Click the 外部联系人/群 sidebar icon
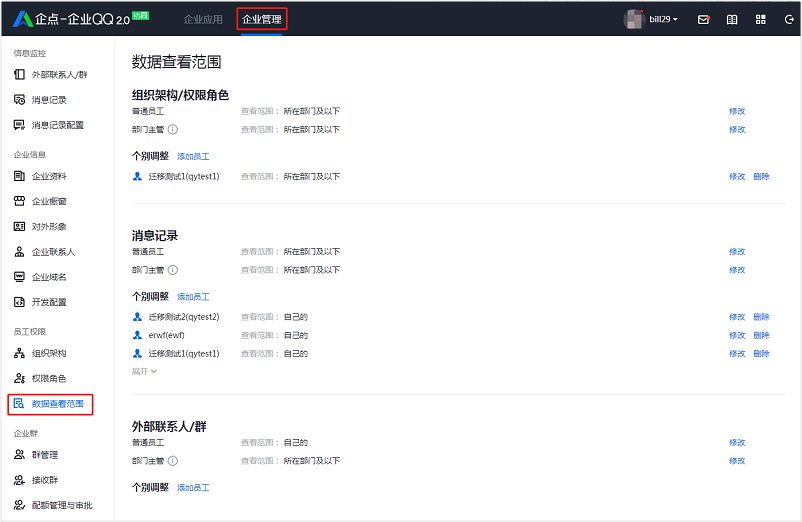The width and height of the screenshot is (802, 522). coord(19,75)
